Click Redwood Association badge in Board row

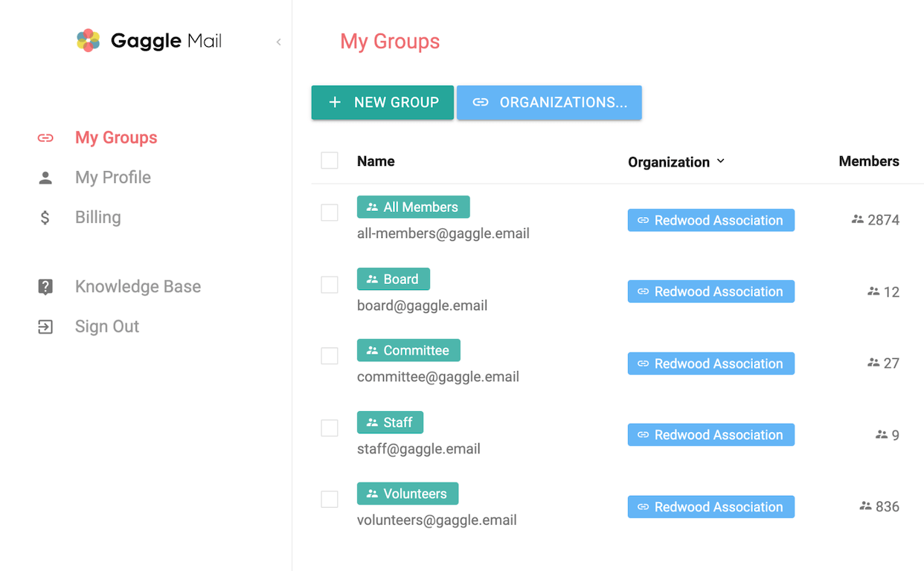click(711, 292)
